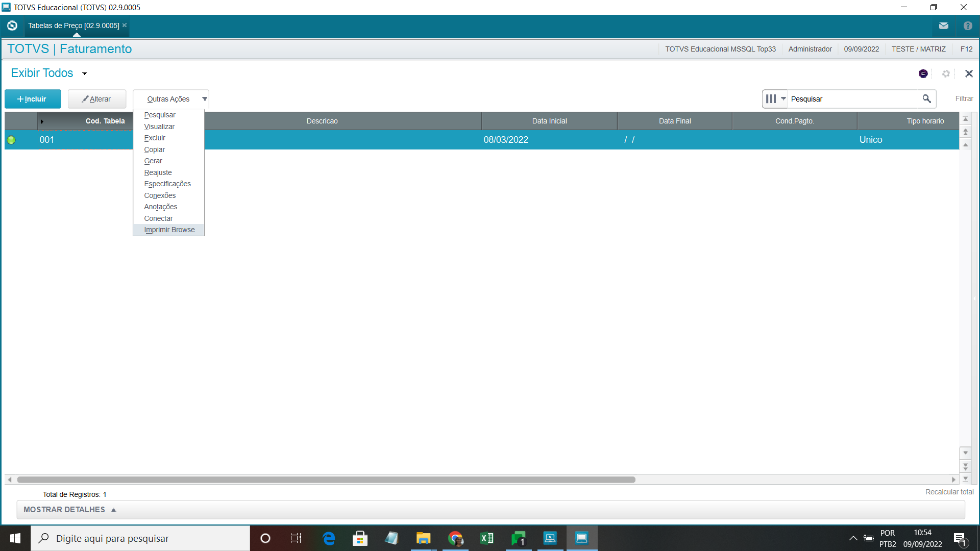Click the horizontal scrollbar thumb
This screenshot has width=980, height=551.
pyautogui.click(x=326, y=480)
